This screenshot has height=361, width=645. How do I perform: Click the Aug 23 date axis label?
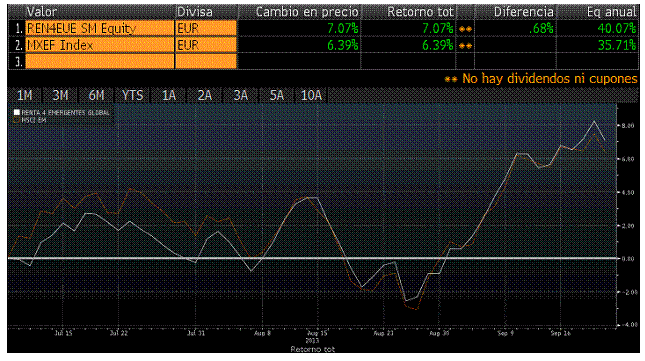pyautogui.click(x=383, y=333)
